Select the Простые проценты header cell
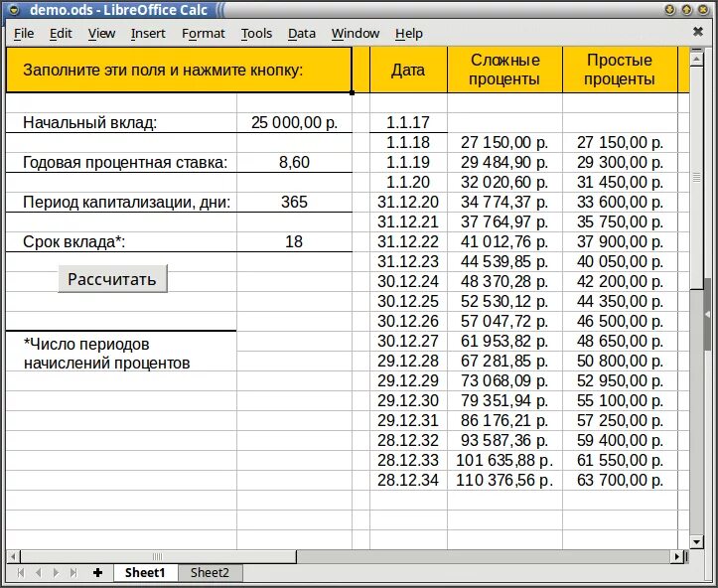Screen dimensions: 718x588 tap(620, 70)
